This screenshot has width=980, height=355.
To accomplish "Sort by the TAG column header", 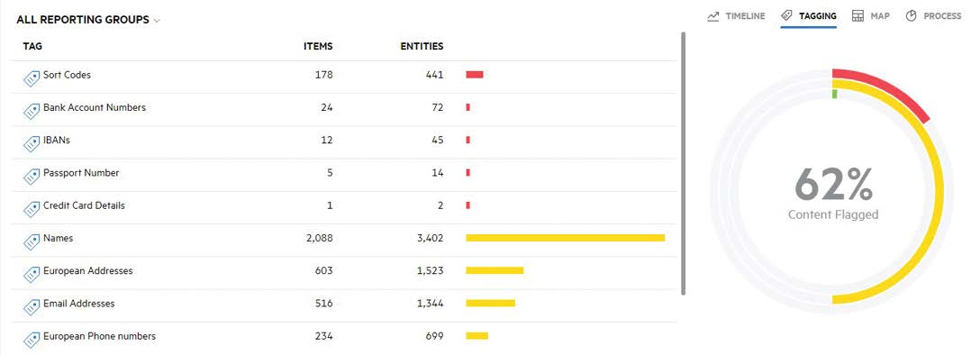I will tap(32, 46).
